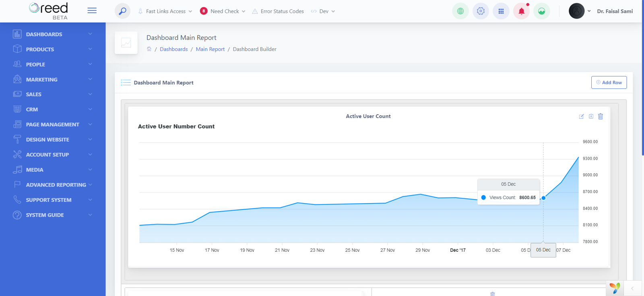
Task: Click the People sidebar icon
Action: click(x=17, y=64)
